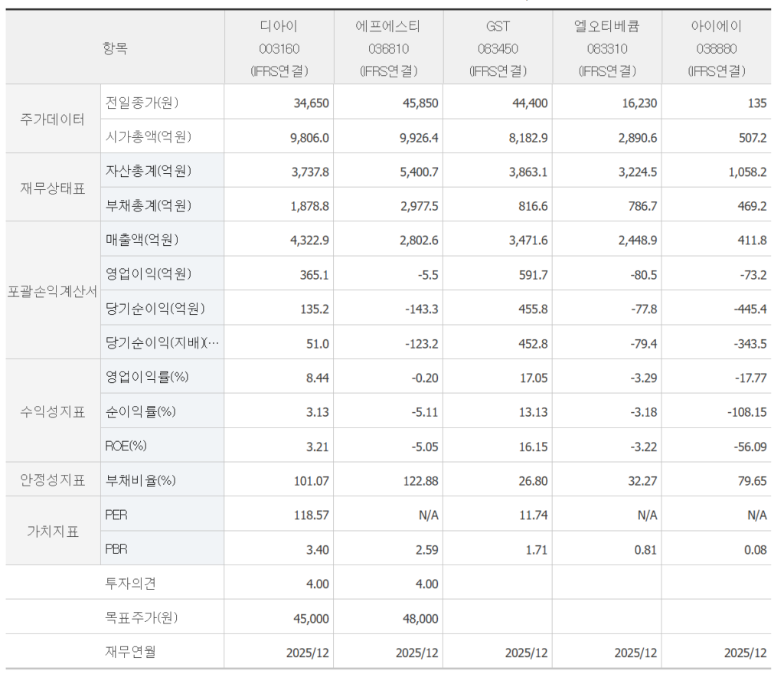
Task: Click the 48,000 target price value
Action: pos(420,619)
